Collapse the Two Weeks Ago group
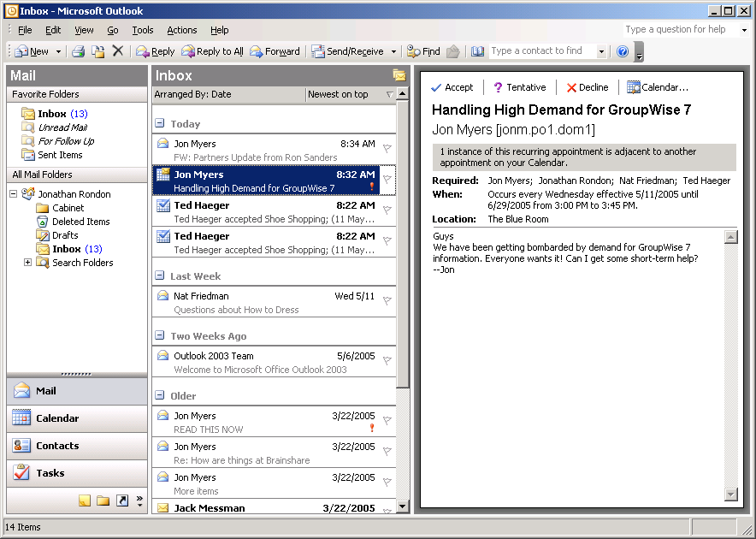Viewport: 756px width, 539px height. pos(160,335)
